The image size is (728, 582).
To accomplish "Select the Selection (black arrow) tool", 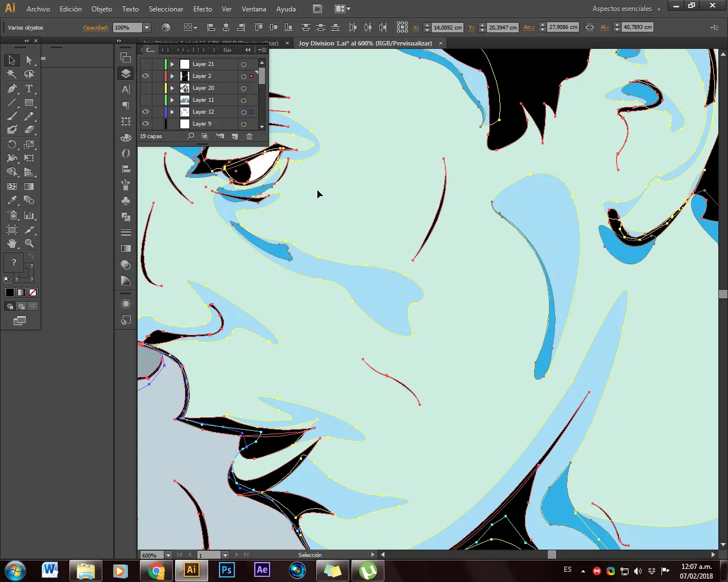I will (x=12, y=60).
